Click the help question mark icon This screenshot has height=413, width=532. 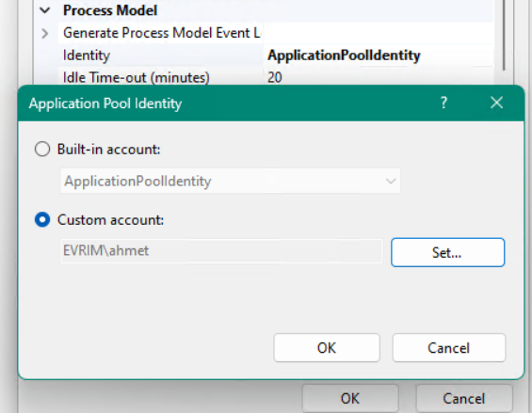[x=443, y=103]
